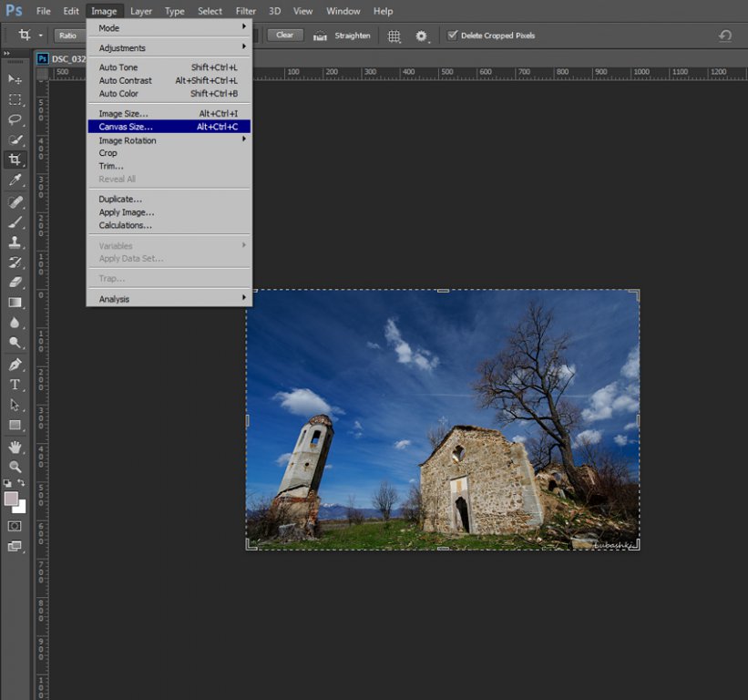This screenshot has height=700, width=748.
Task: Select the Hand tool
Action: [15, 447]
